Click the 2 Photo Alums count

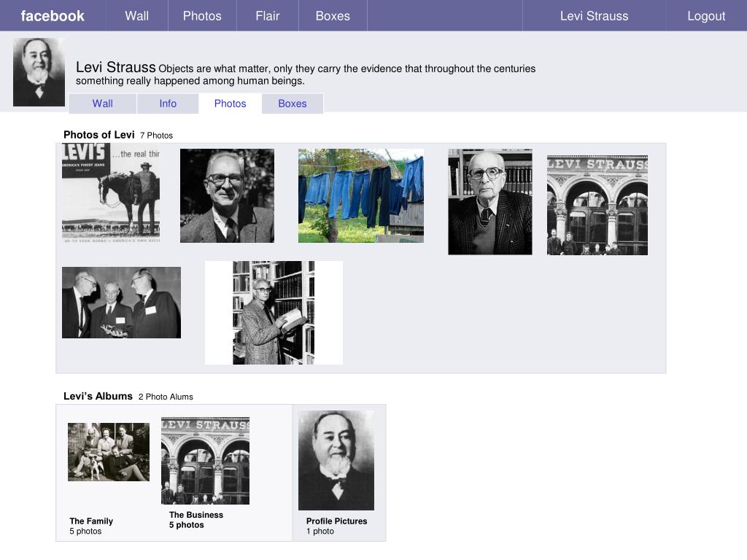coord(166,397)
